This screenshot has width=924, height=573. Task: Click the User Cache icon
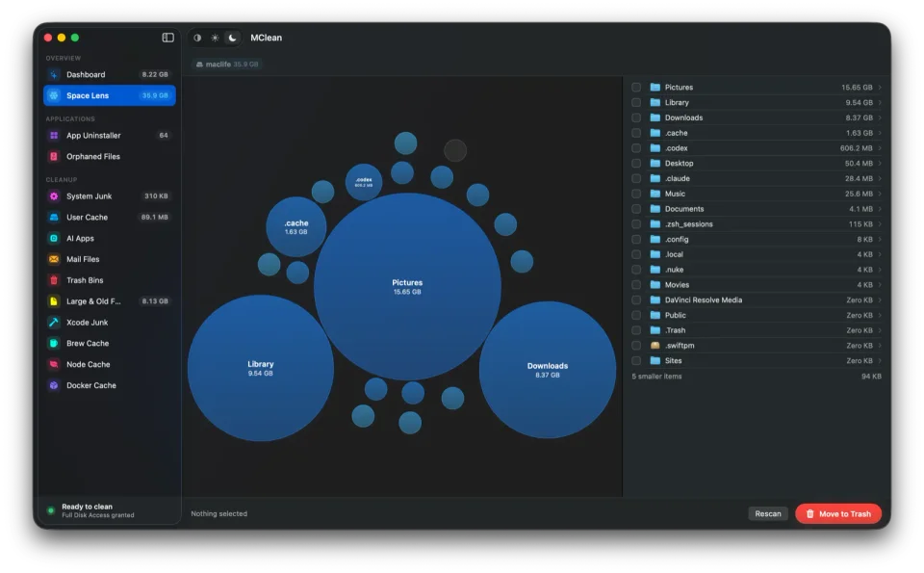pos(54,217)
